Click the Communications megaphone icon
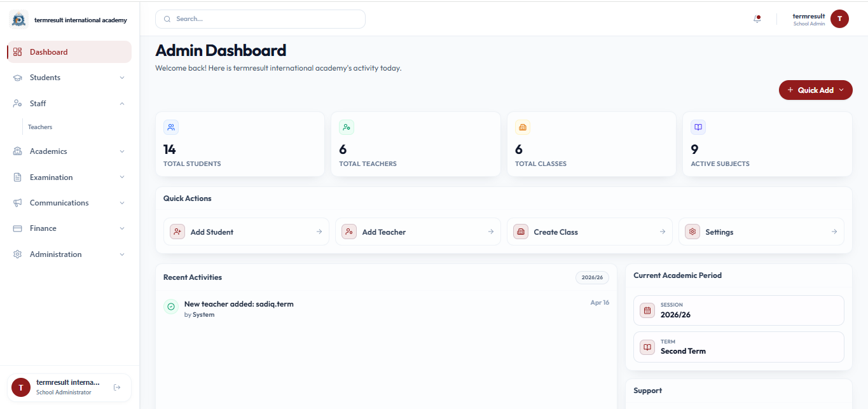The width and height of the screenshot is (868, 409). pyautogui.click(x=18, y=203)
